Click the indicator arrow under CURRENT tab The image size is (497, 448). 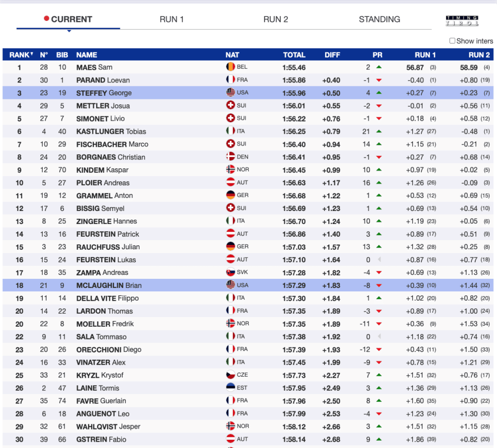pos(68,31)
